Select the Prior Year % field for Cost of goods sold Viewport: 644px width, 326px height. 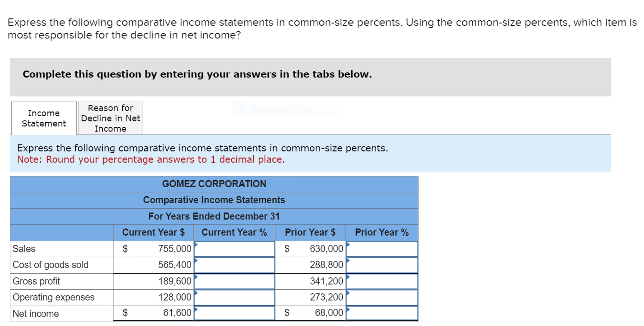(381, 265)
